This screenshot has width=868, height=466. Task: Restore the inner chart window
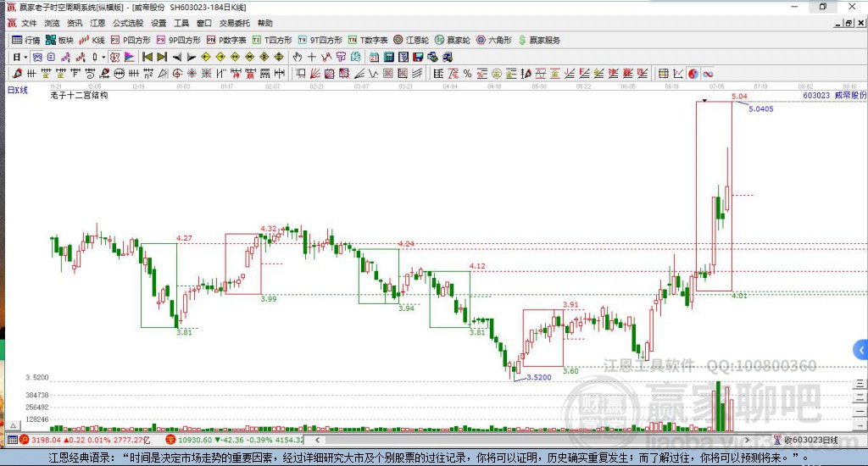tap(849, 23)
